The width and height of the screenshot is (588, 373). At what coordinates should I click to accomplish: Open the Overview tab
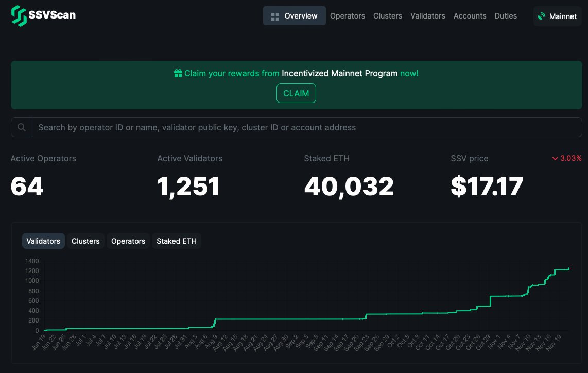point(295,16)
